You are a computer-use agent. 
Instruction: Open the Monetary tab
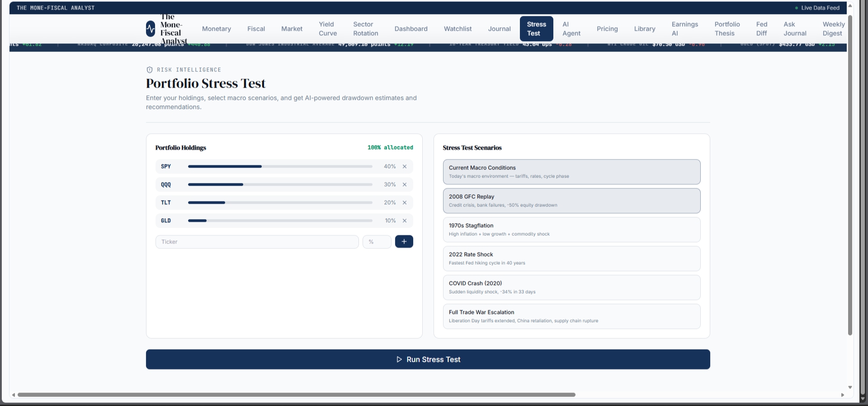217,29
